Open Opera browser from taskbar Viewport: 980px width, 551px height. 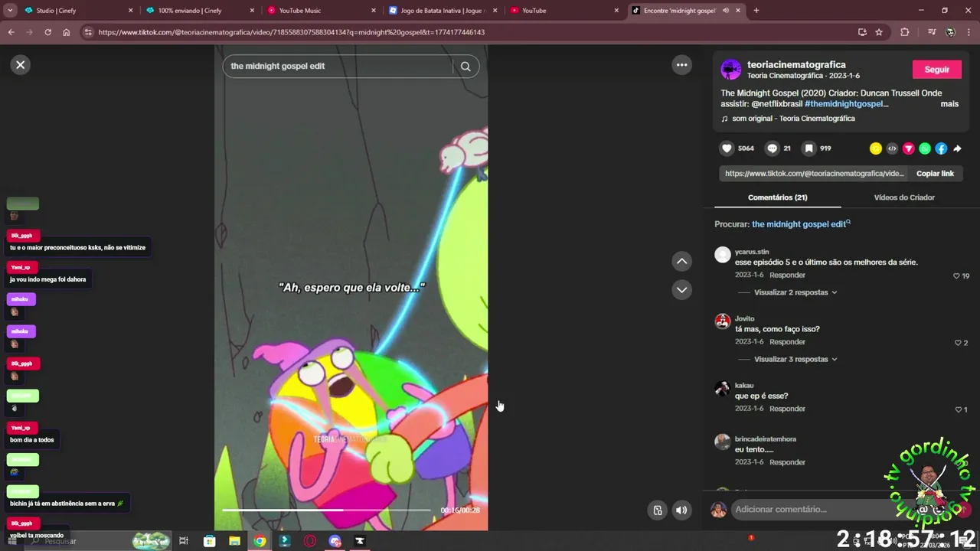pyautogui.click(x=310, y=541)
